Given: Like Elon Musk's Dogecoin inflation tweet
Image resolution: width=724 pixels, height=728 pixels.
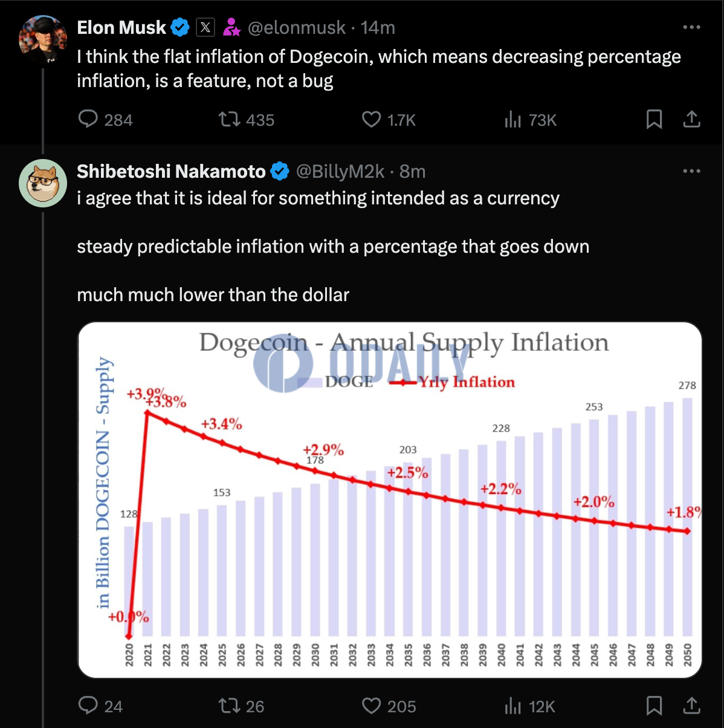Looking at the screenshot, I should (x=371, y=119).
